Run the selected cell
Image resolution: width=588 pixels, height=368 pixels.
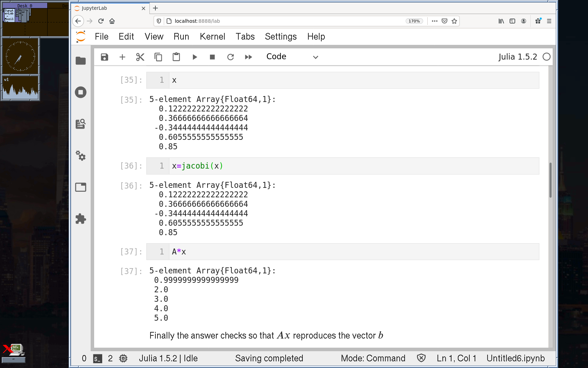(195, 57)
